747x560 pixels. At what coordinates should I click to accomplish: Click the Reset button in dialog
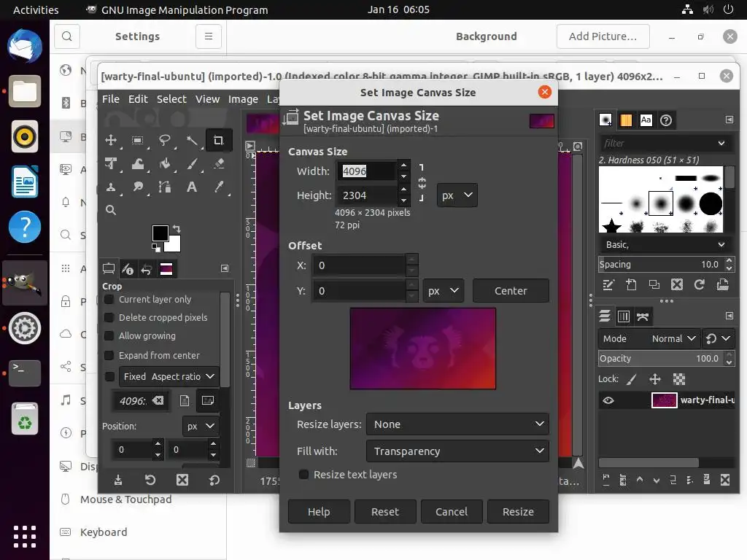click(x=385, y=512)
